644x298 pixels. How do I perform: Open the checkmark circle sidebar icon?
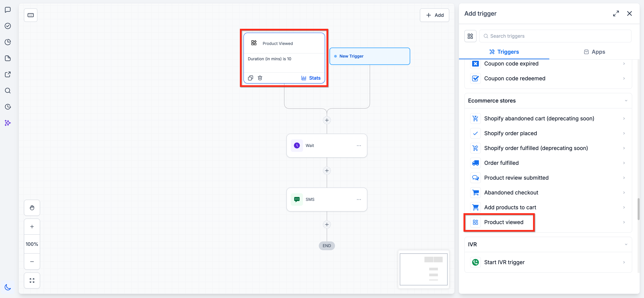8,26
